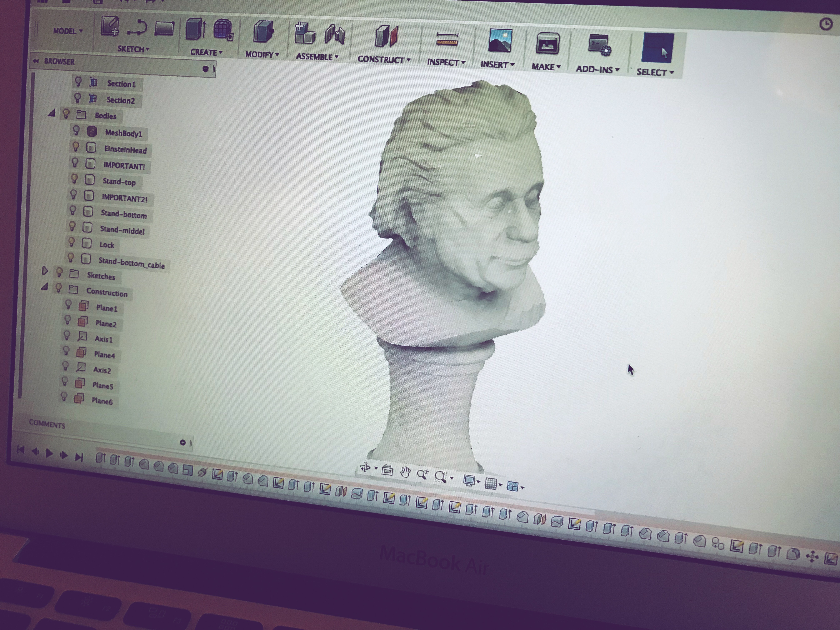
Task: Click the go-to-end timeline button
Action: pos(79,457)
